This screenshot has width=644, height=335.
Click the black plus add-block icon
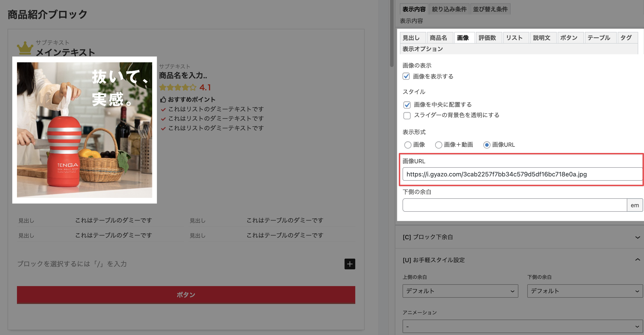coord(350,264)
